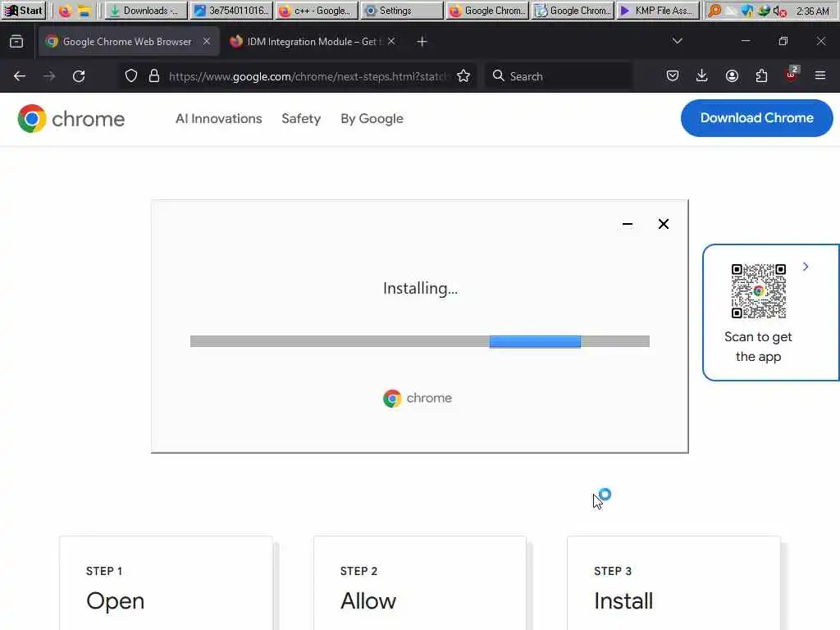
Task: Switch to the Downloads taskbar window
Action: tap(146, 11)
